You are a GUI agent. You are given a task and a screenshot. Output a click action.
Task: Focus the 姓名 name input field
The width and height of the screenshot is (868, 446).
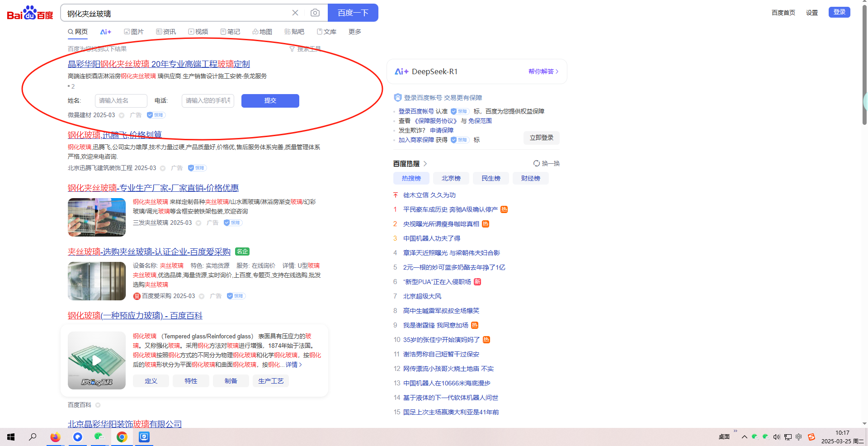(x=121, y=100)
